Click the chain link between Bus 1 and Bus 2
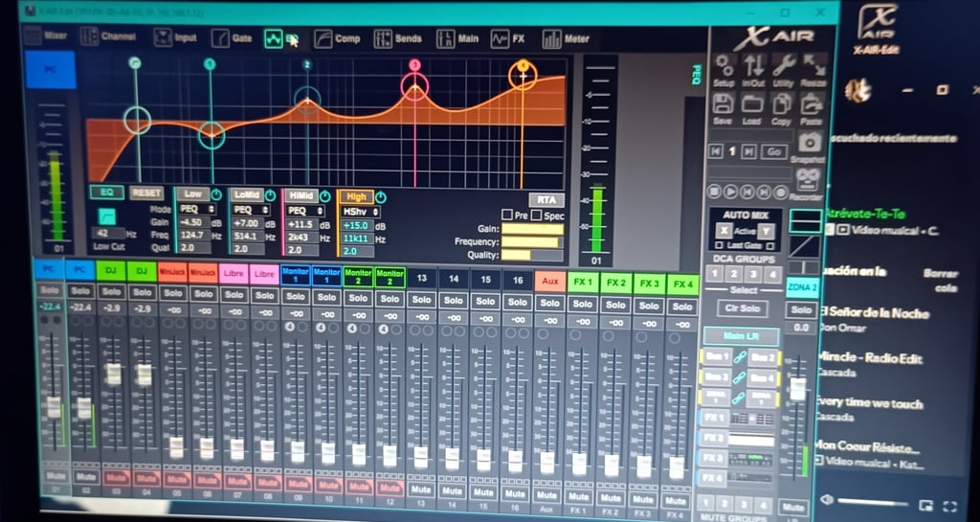The image size is (980, 522). (x=740, y=357)
